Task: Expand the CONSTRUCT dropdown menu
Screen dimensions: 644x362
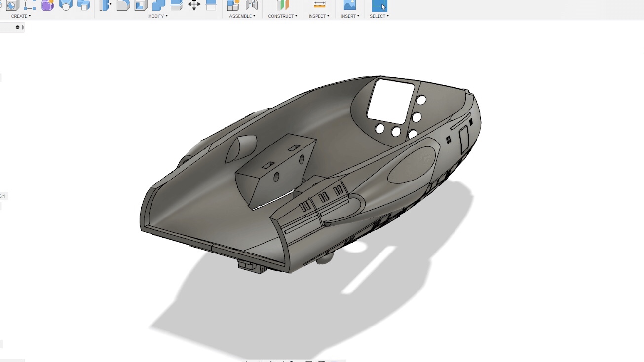Action: pyautogui.click(x=283, y=16)
